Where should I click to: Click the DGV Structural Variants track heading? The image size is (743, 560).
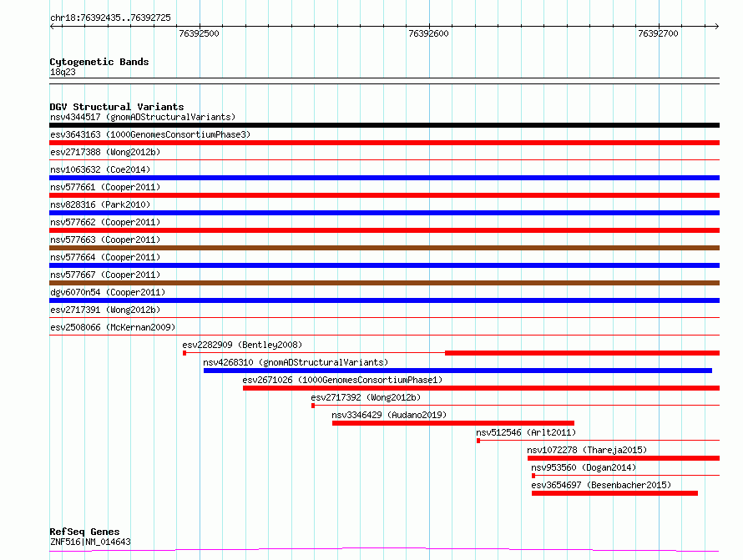[117, 107]
